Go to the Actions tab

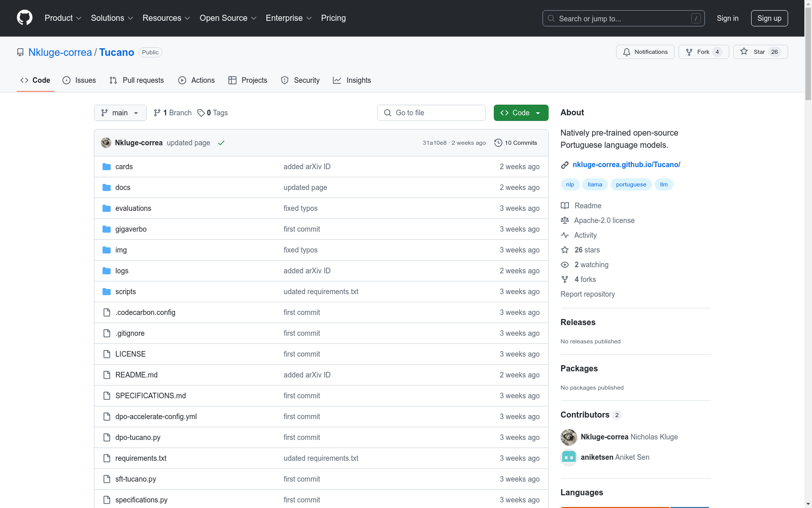[x=196, y=80]
